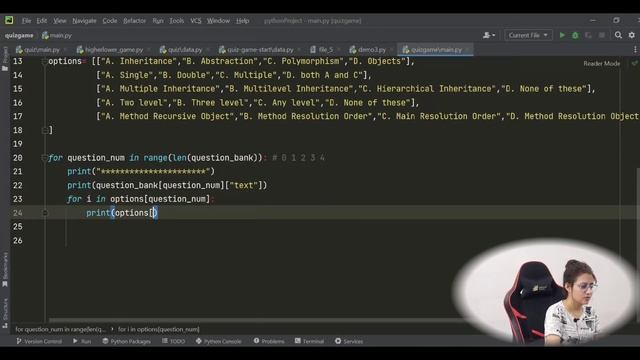The height and width of the screenshot is (360, 640).
Task: Click the vertical editor scrollbar
Action: (638, 245)
